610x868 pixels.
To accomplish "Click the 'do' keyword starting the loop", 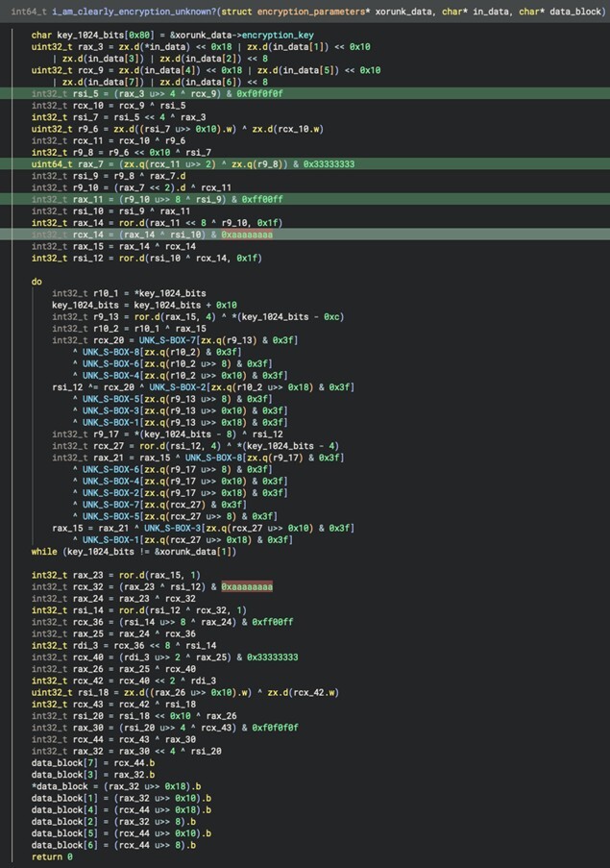I will pos(37,282).
